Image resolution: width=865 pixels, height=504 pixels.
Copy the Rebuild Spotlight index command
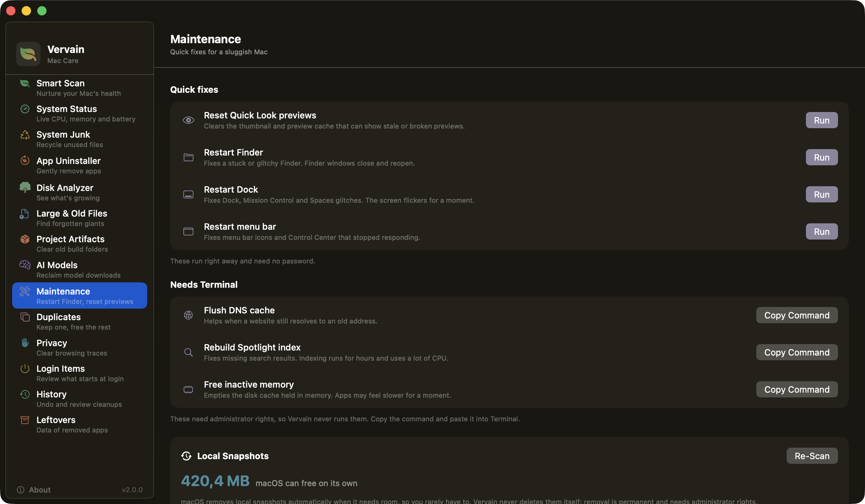(x=797, y=352)
